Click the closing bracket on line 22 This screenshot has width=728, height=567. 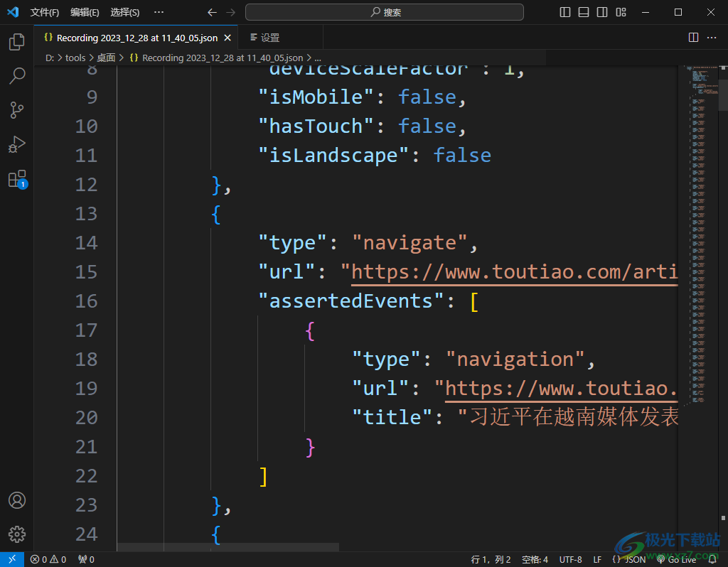point(263,477)
